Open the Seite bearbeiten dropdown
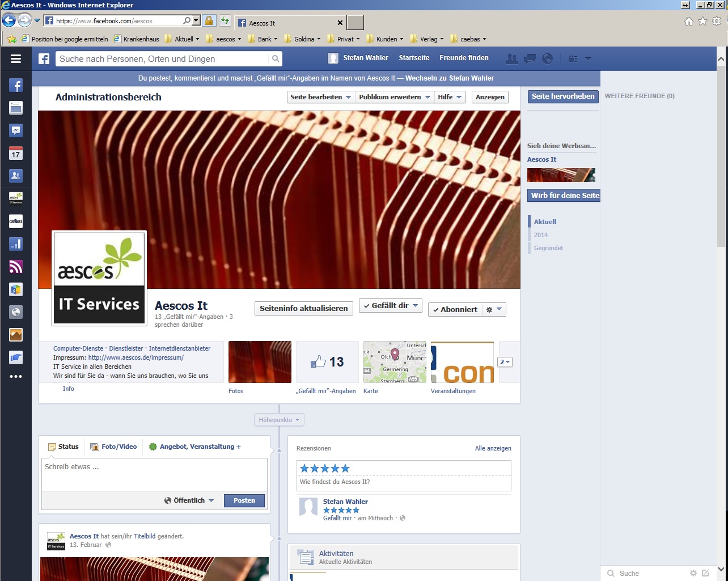The image size is (728, 581). click(x=321, y=97)
